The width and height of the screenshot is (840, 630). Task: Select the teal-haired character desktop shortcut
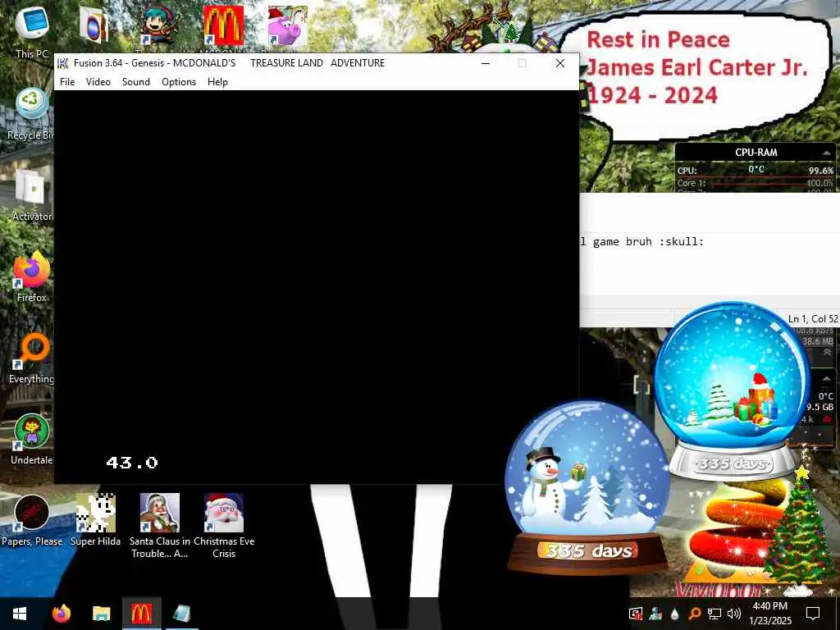pyautogui.click(x=160, y=25)
